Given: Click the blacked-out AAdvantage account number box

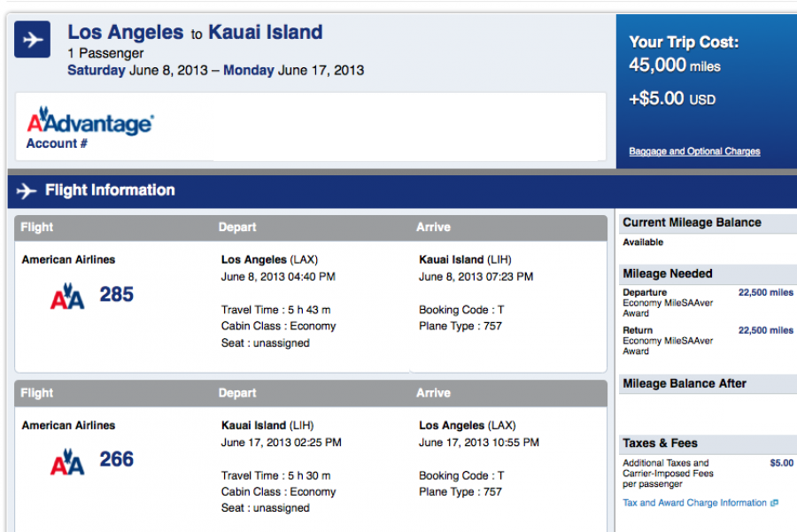Looking at the screenshot, I should click(x=406, y=127).
